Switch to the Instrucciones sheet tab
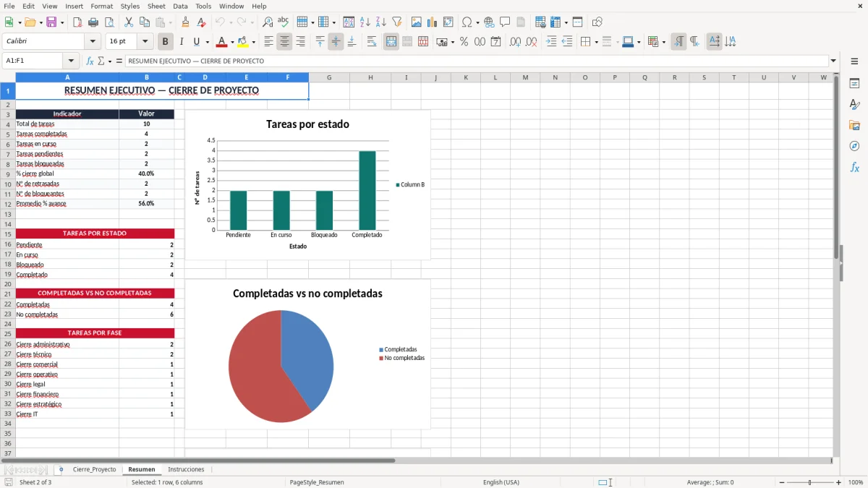Screen dimensions: 868x488 (x=186, y=469)
